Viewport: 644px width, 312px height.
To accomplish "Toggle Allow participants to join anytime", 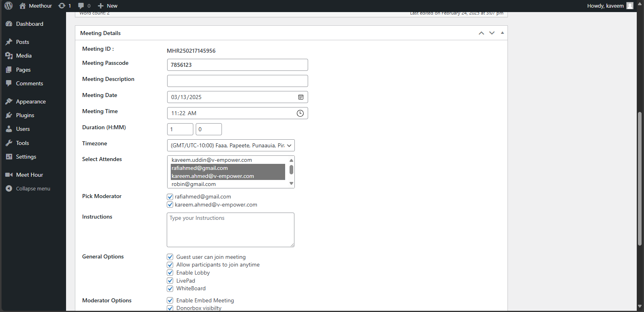I will click(x=170, y=265).
